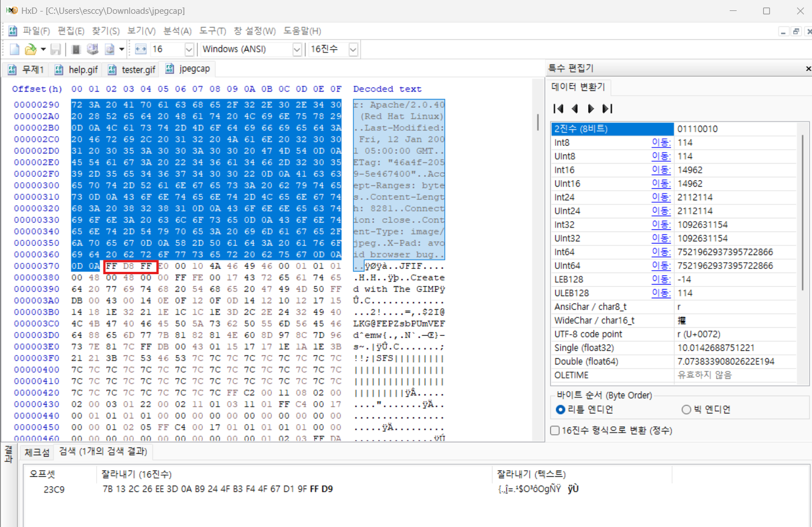Screen dimensions: 812x527
Task: Click the Open file folder icon
Action: (x=31, y=50)
